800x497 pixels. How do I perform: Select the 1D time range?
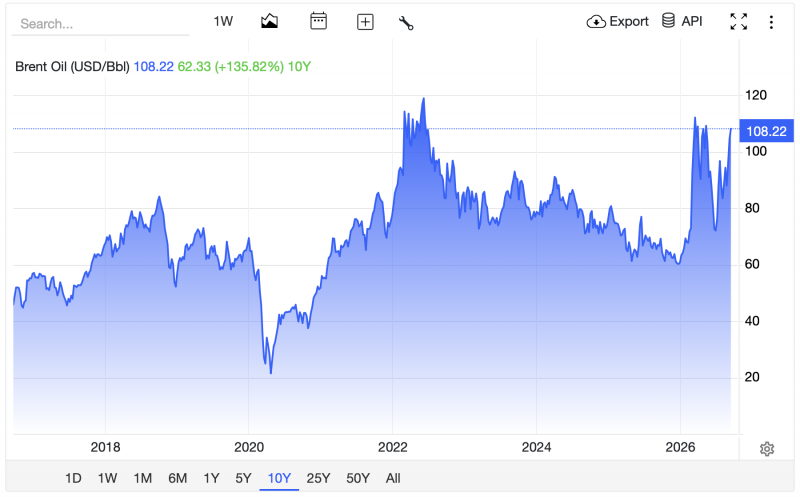pos(73,478)
